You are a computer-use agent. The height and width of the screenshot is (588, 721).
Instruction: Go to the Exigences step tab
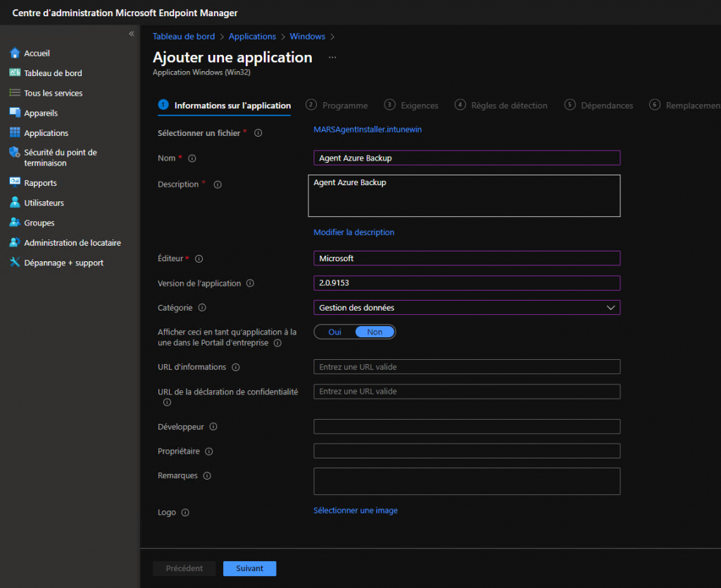[411, 106]
